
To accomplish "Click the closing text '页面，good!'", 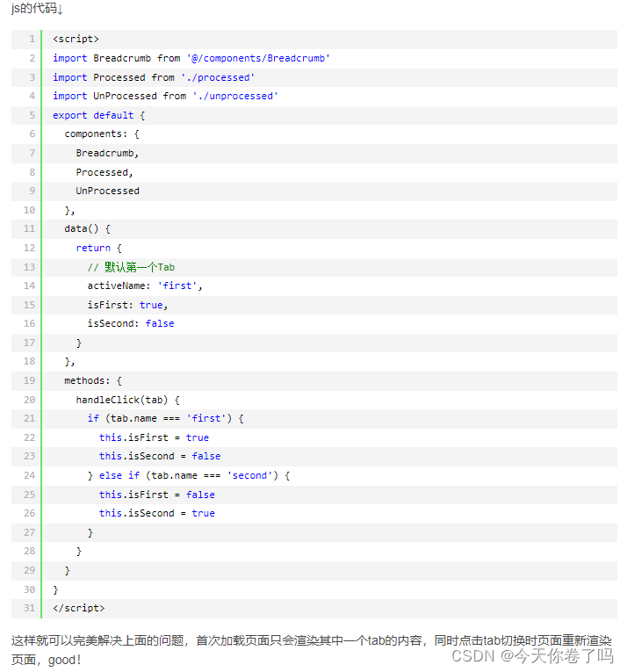I will [x=46, y=660].
